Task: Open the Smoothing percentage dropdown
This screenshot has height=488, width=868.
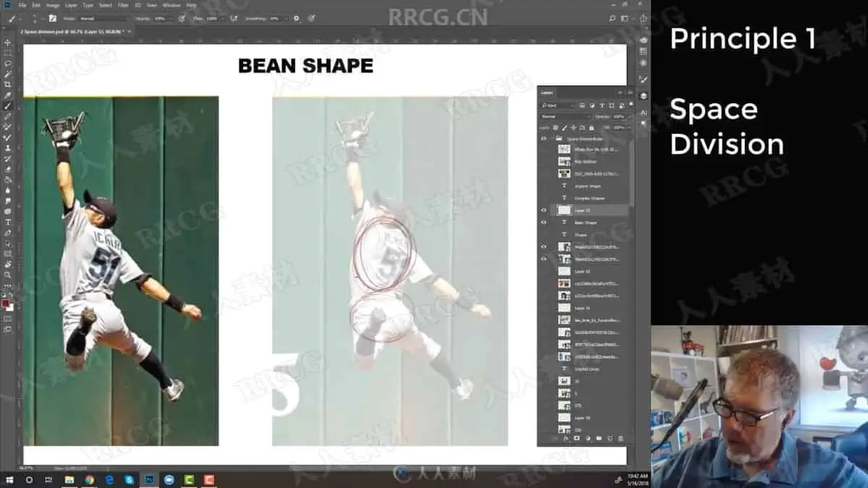Action: coord(278,17)
